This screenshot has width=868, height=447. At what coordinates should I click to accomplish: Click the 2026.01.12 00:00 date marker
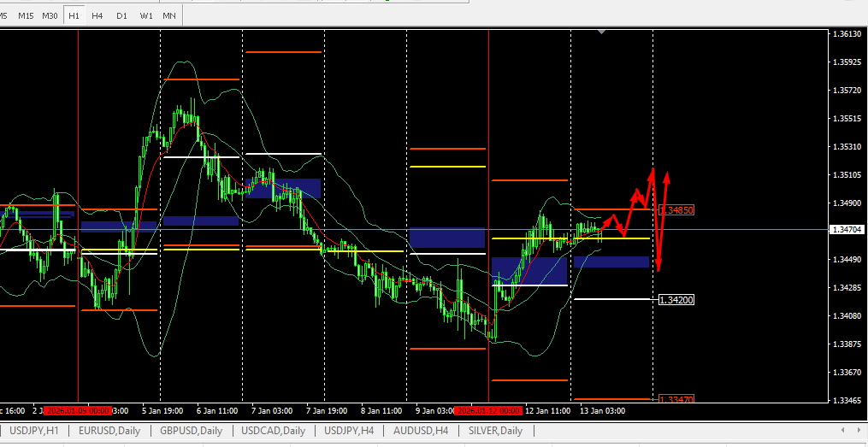[x=487, y=411]
